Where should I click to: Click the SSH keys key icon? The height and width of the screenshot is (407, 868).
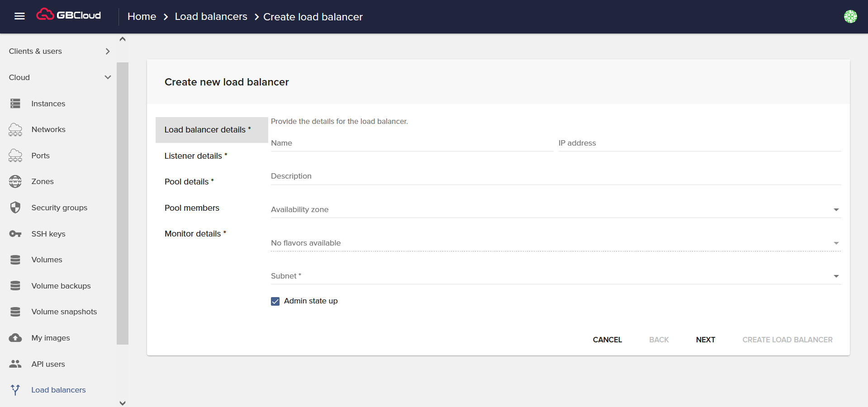tap(15, 234)
